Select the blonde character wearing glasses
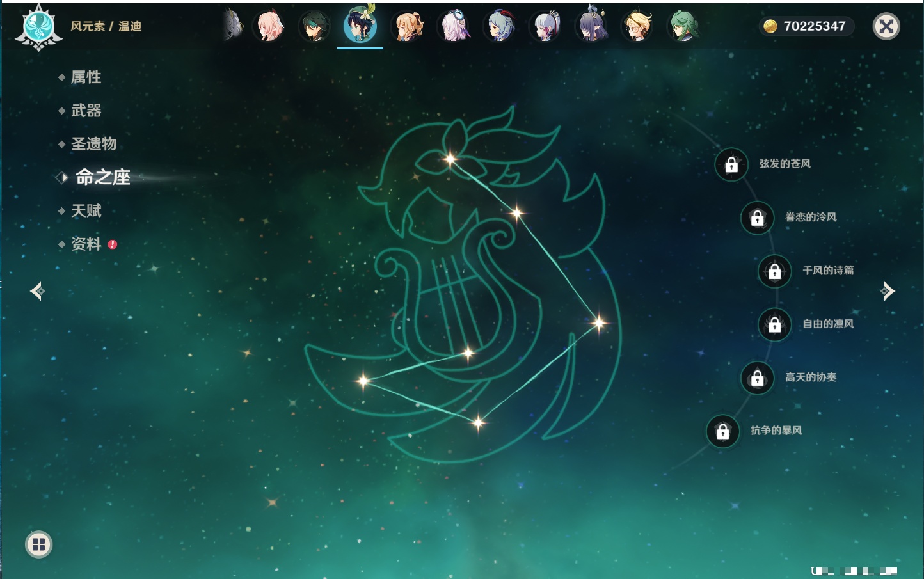 pyautogui.click(x=637, y=26)
